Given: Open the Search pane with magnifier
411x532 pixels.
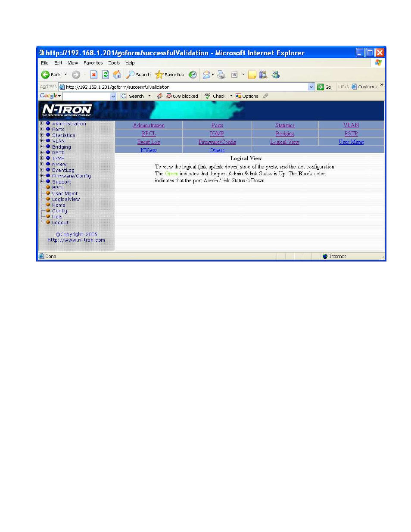Looking at the screenshot, I should click(138, 75).
